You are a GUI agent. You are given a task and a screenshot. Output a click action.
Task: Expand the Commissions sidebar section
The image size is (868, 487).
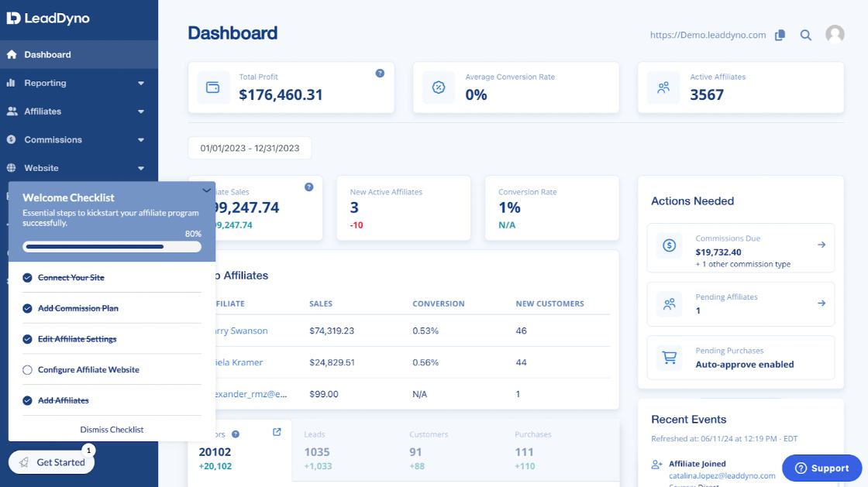(x=140, y=139)
